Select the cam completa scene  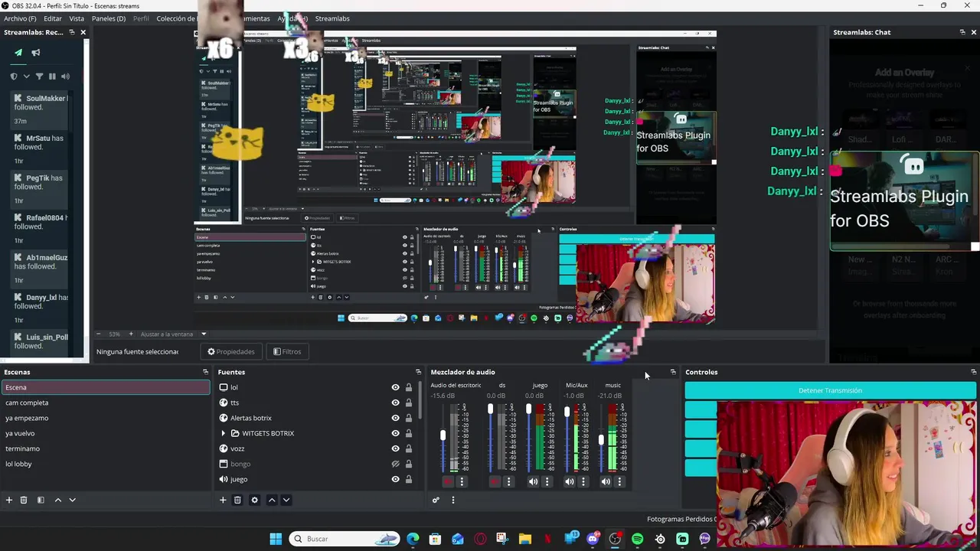click(106, 403)
